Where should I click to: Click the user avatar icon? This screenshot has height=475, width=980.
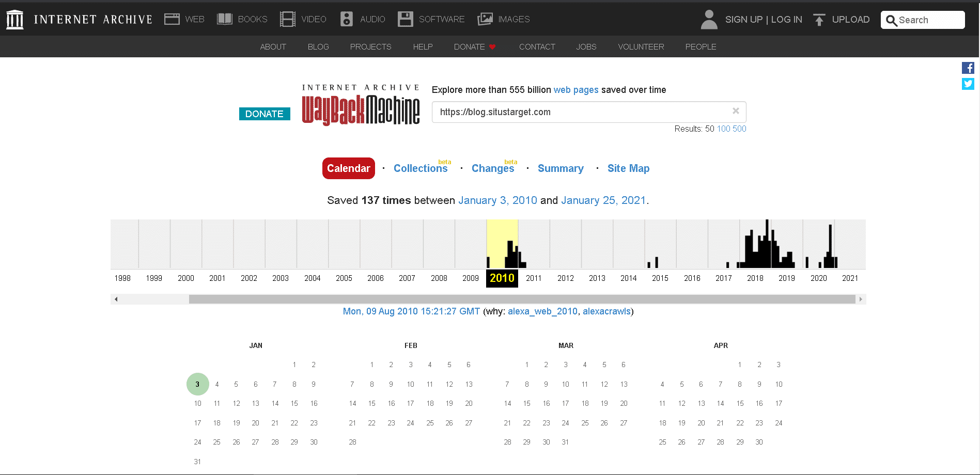pyautogui.click(x=709, y=20)
